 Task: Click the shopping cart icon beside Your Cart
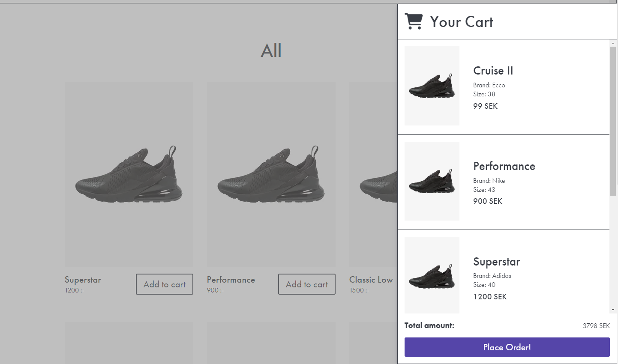pos(414,21)
